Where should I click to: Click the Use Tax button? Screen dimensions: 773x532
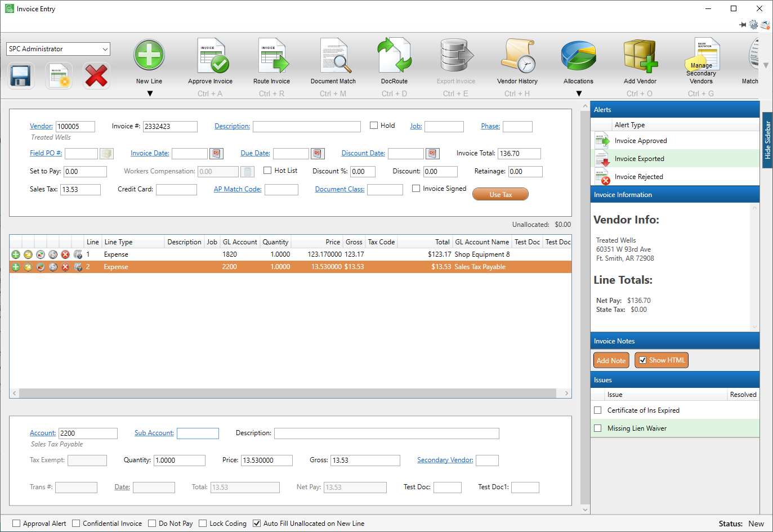501,194
